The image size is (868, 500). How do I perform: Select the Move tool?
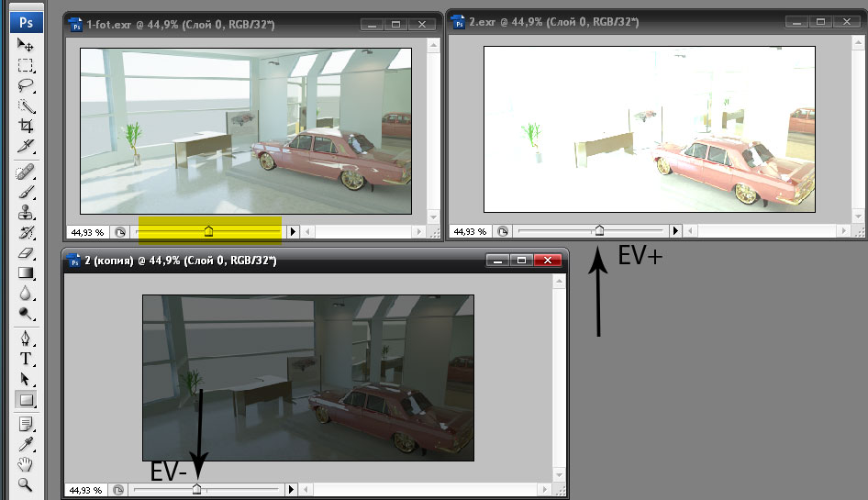27,46
